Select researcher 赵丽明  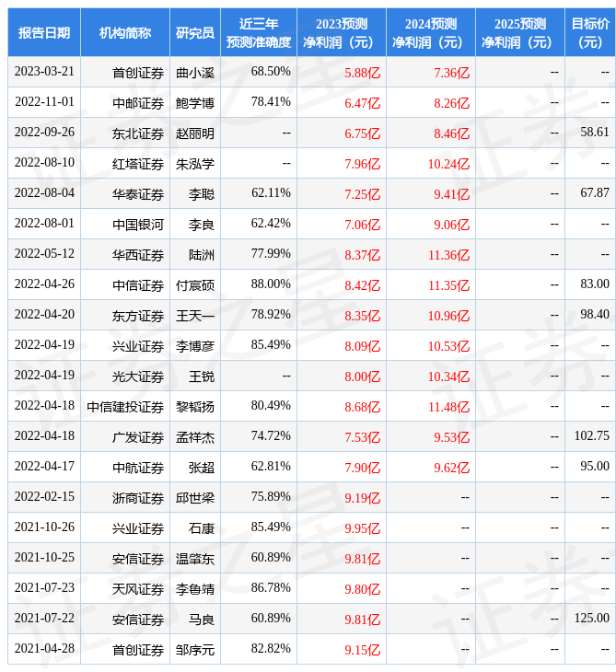pos(195,133)
